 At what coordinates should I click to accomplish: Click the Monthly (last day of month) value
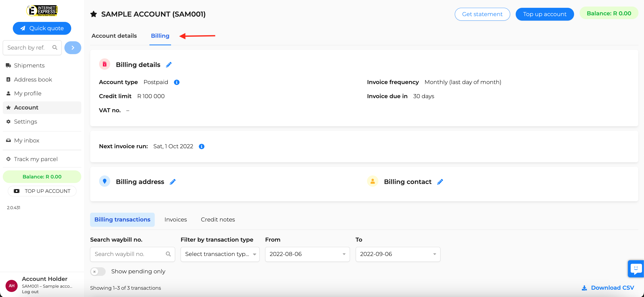[x=463, y=82]
